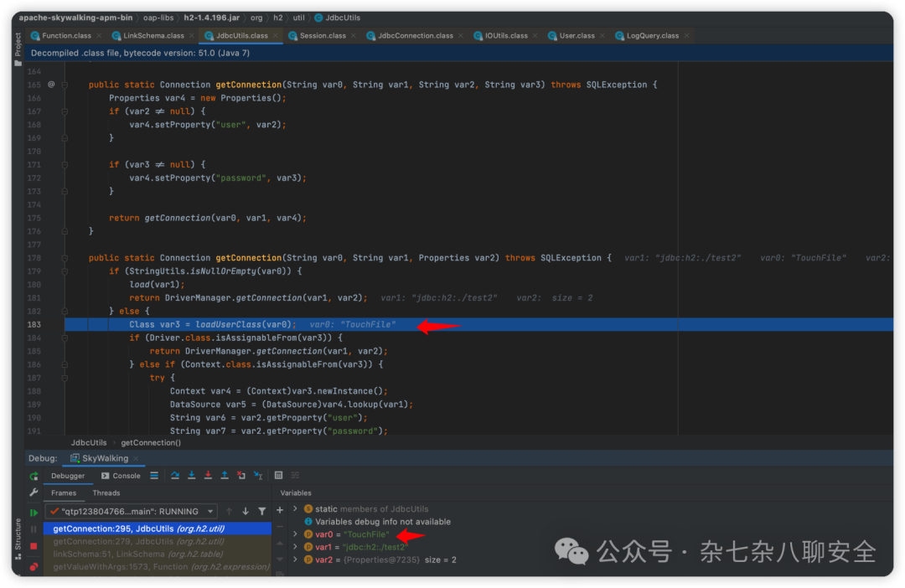Click the override marker on line 165
Viewport: 905px width, 588px height.
pyautogui.click(x=51, y=85)
